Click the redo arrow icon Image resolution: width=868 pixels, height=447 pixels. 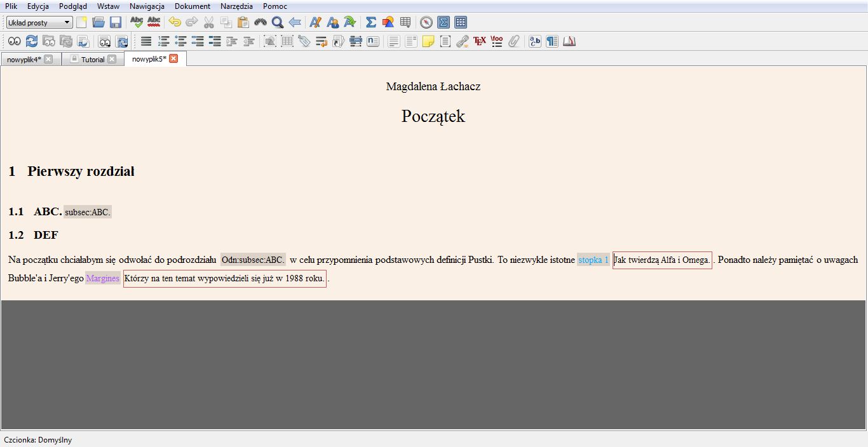pyautogui.click(x=191, y=22)
